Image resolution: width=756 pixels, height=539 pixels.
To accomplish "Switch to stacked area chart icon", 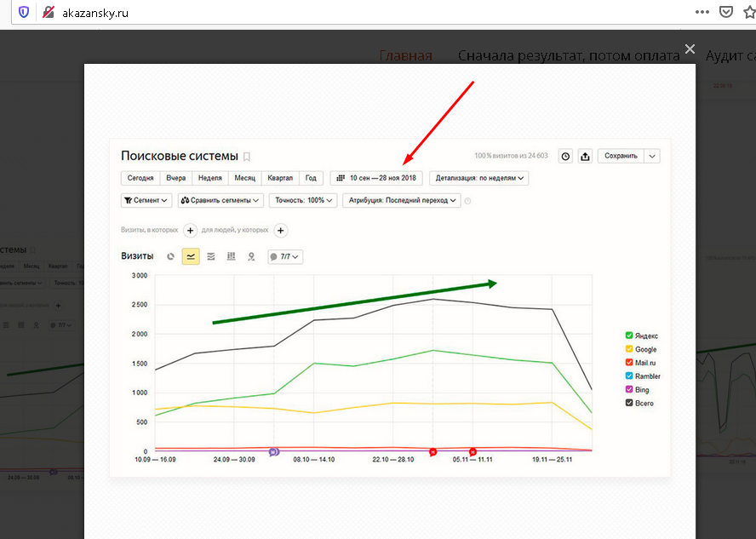I will (211, 256).
